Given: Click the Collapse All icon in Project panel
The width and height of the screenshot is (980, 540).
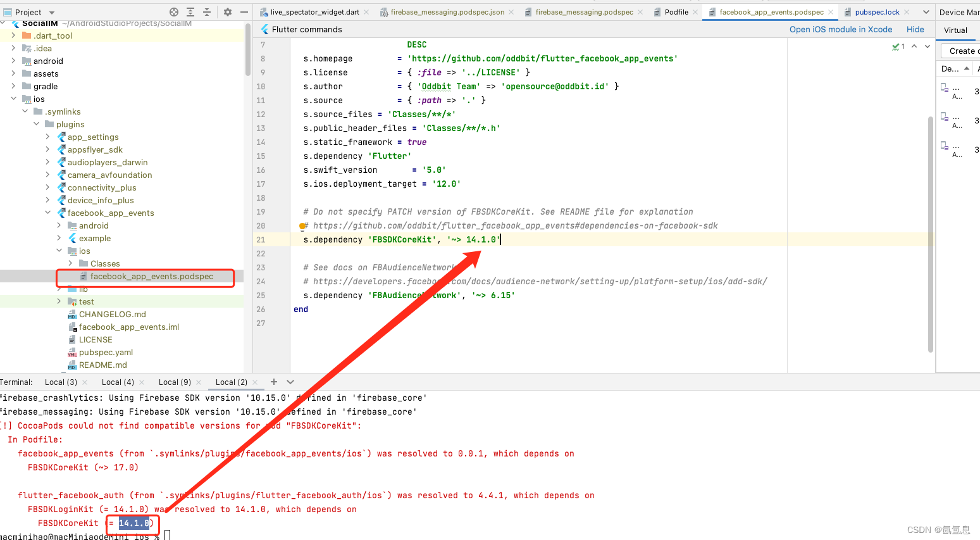Looking at the screenshot, I should click(207, 12).
